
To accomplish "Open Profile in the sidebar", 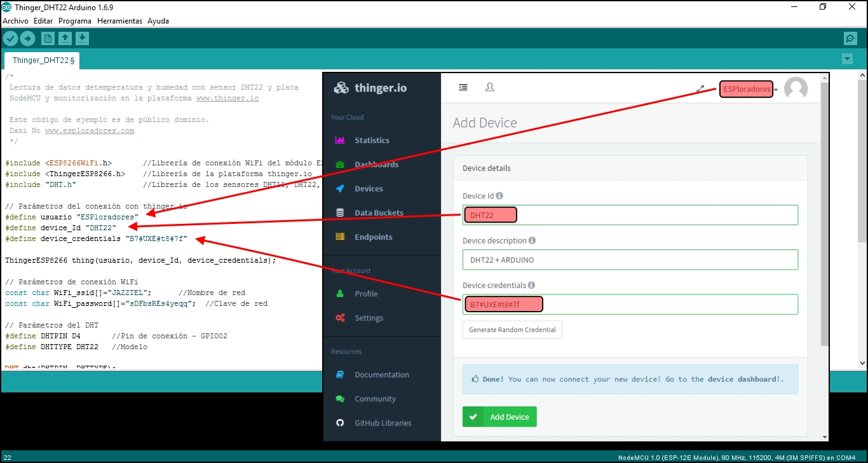I will click(366, 294).
